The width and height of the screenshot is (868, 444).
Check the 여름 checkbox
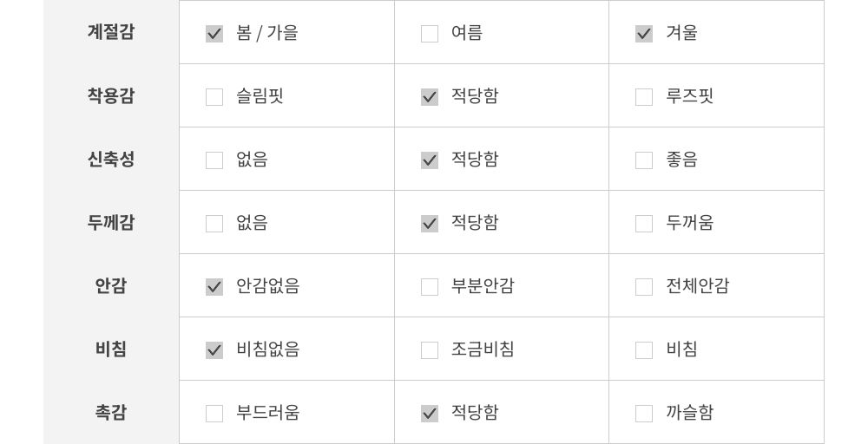click(430, 34)
